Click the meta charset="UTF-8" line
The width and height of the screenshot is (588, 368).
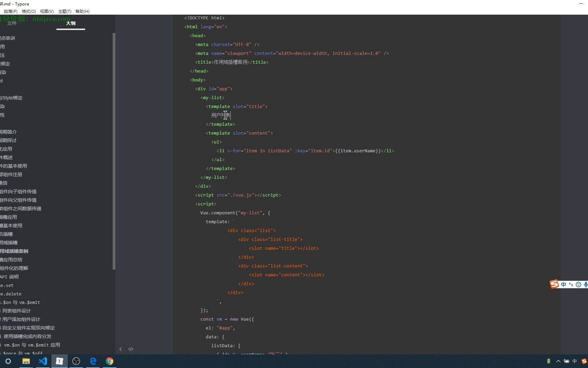[x=227, y=44]
